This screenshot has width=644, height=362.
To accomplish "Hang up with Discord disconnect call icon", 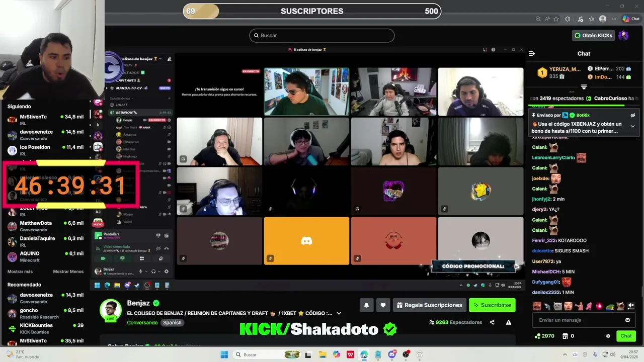I will [167, 248].
